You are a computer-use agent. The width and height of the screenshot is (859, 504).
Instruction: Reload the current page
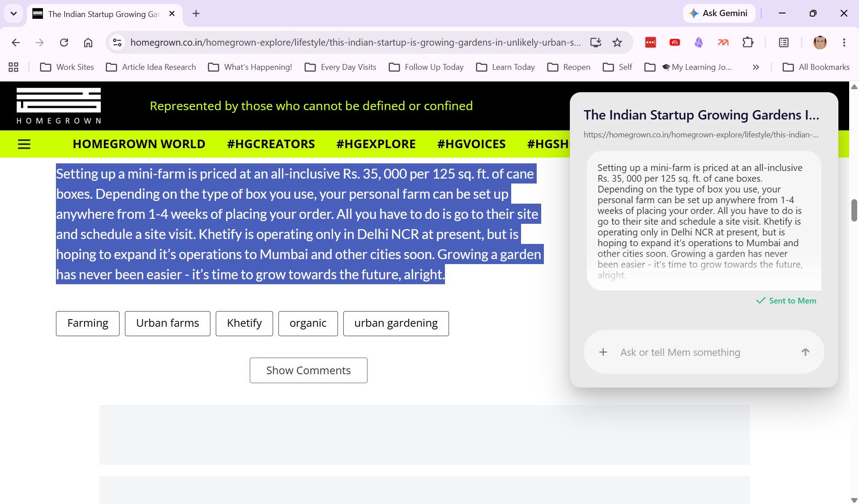pyautogui.click(x=64, y=43)
